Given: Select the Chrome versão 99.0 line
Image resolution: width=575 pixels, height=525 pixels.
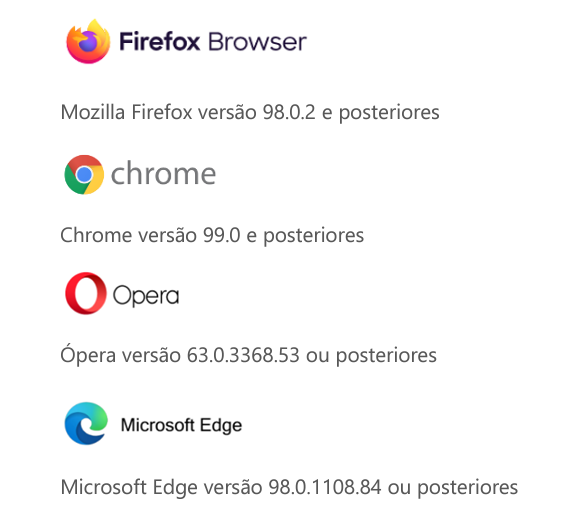Looking at the screenshot, I should click(212, 235).
